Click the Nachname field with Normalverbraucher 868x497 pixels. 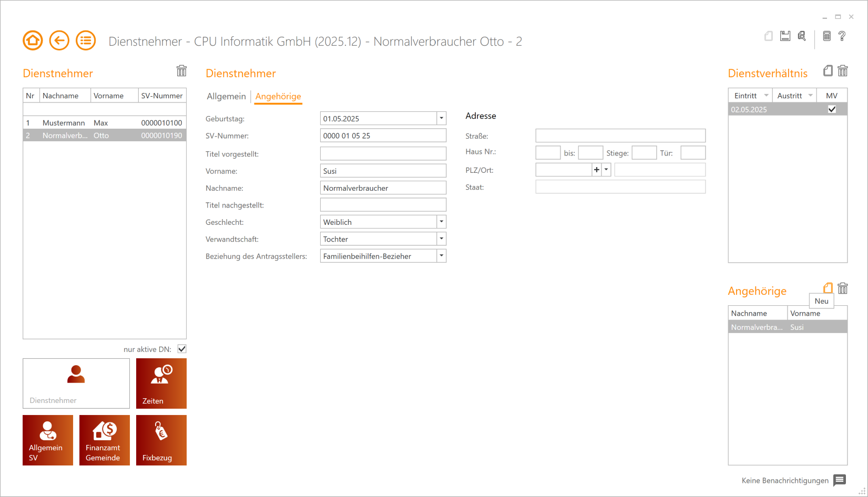(383, 188)
